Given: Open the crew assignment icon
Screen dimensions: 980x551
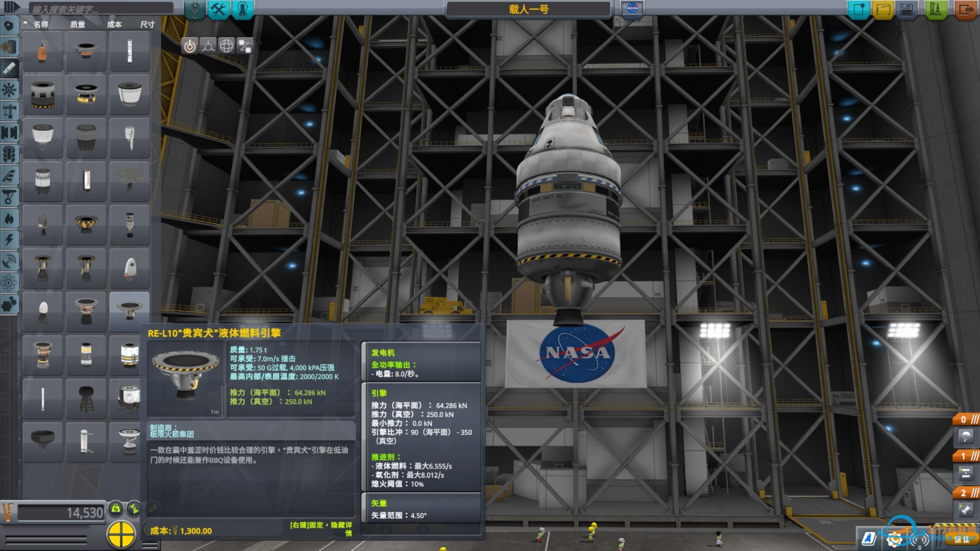Looking at the screenshot, I should (243, 9).
